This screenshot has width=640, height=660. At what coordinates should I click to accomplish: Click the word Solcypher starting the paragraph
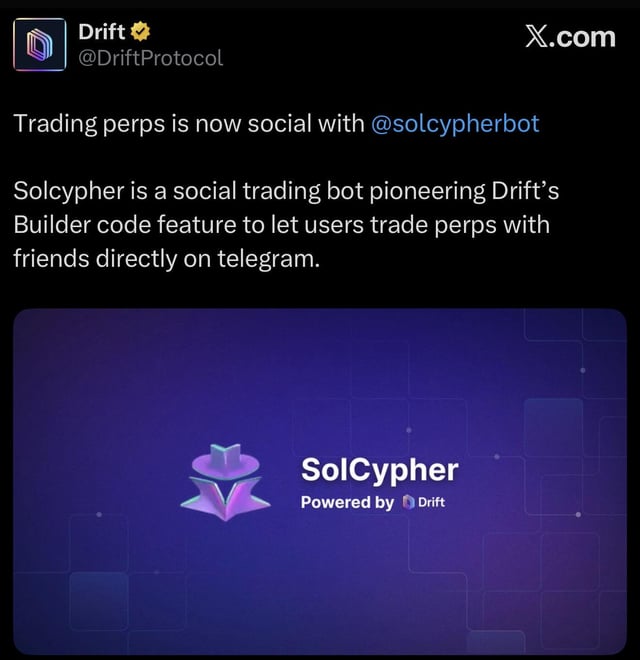click(x=69, y=191)
